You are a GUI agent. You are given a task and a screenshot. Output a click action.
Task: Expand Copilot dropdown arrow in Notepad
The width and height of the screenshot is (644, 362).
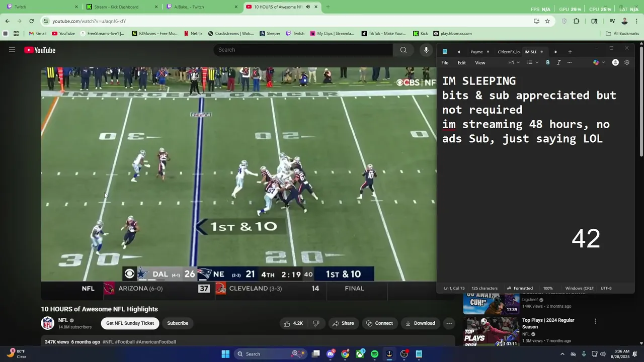pos(603,62)
